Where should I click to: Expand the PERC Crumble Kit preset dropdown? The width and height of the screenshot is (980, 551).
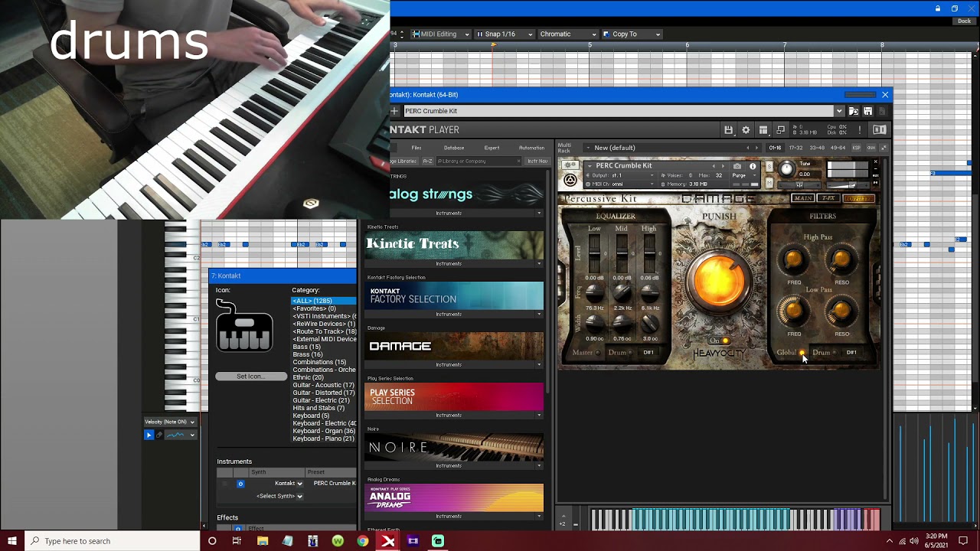tap(839, 111)
